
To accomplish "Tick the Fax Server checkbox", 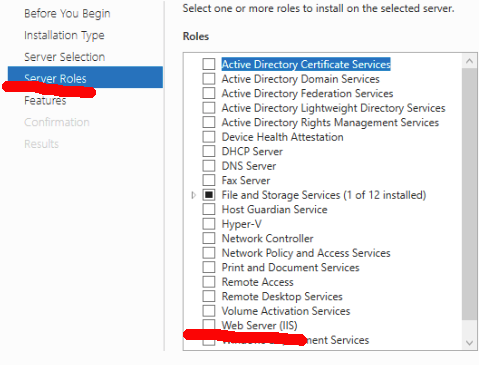I will click(209, 180).
